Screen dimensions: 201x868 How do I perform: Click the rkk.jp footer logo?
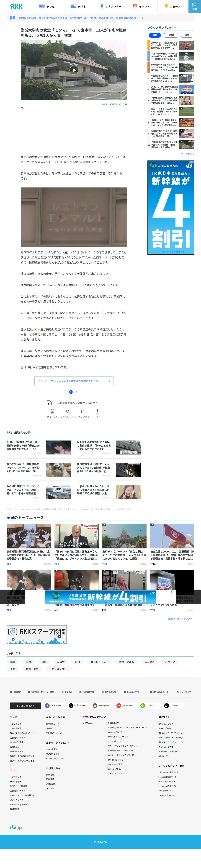[16, 827]
